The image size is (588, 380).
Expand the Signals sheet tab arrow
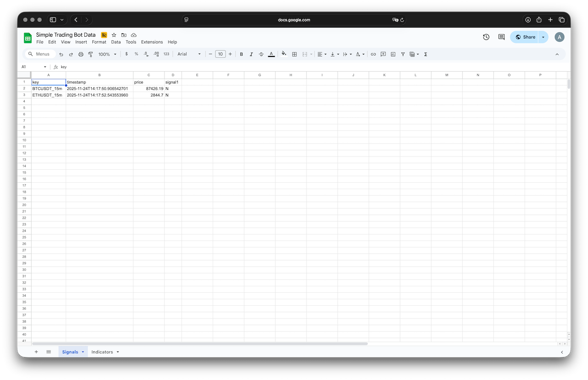click(83, 352)
